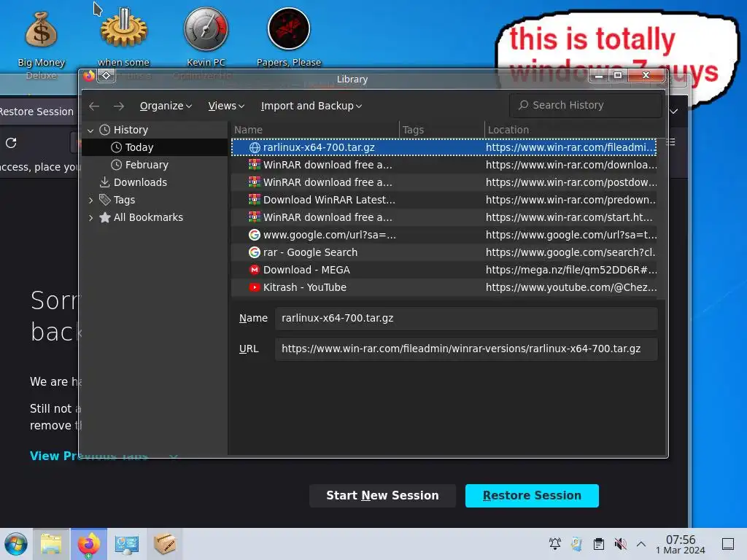Open the system settings taskbar icon
Screen dimensions: 747x560
(126, 544)
